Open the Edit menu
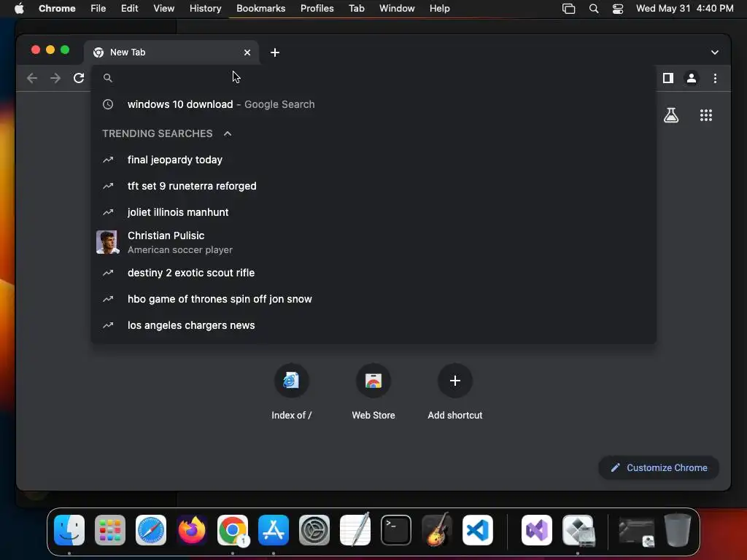 coord(130,9)
